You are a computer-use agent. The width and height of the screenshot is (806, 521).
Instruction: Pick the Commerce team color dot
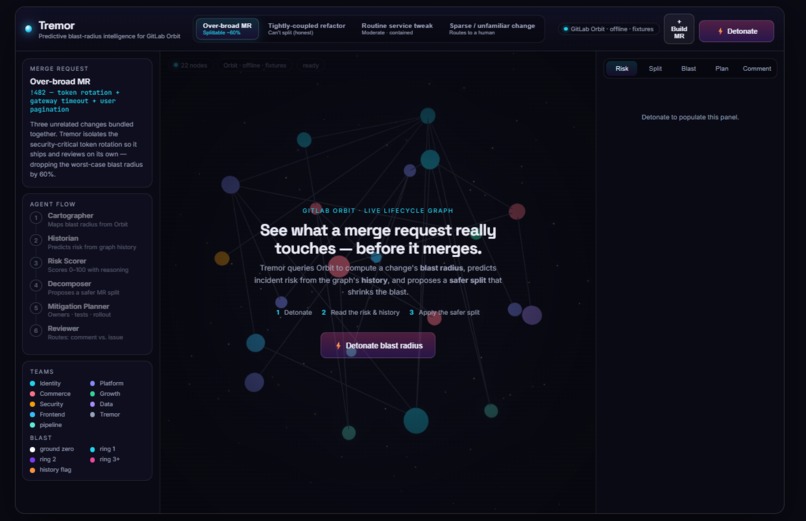point(32,394)
